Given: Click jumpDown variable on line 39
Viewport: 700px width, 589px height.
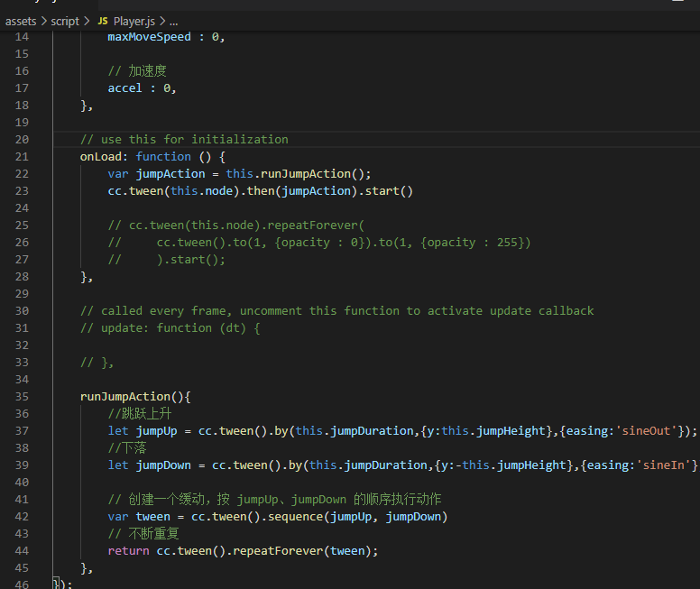Looking at the screenshot, I should (x=163, y=465).
